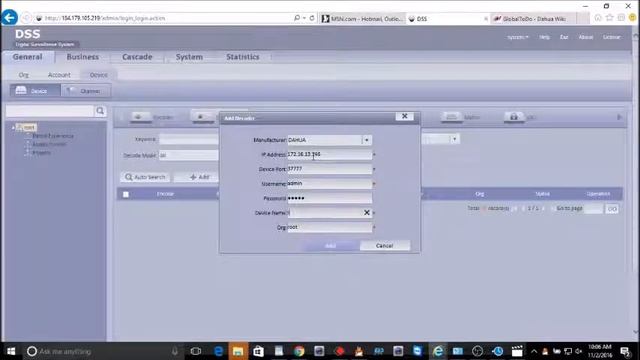Open the system dropdown in header

point(518,37)
